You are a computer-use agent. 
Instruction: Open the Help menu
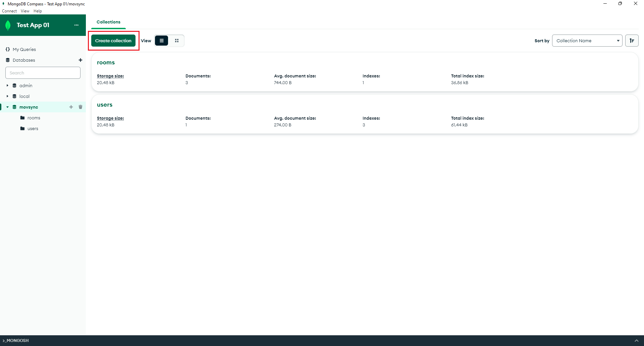(x=38, y=11)
